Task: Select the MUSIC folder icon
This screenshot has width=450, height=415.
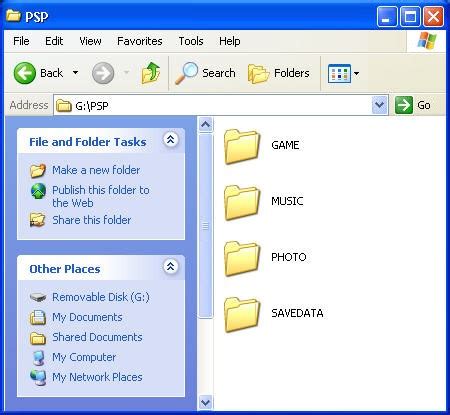Action: (242, 203)
